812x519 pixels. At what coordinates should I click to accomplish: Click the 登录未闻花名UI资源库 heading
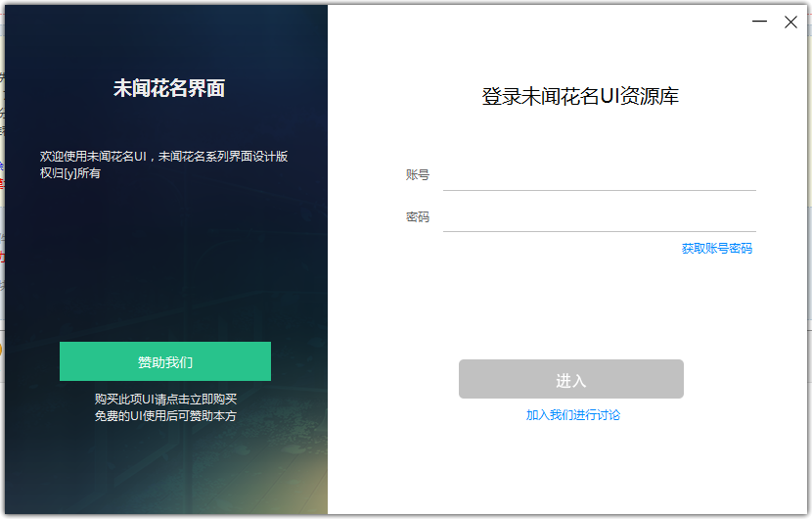pyautogui.click(x=580, y=96)
